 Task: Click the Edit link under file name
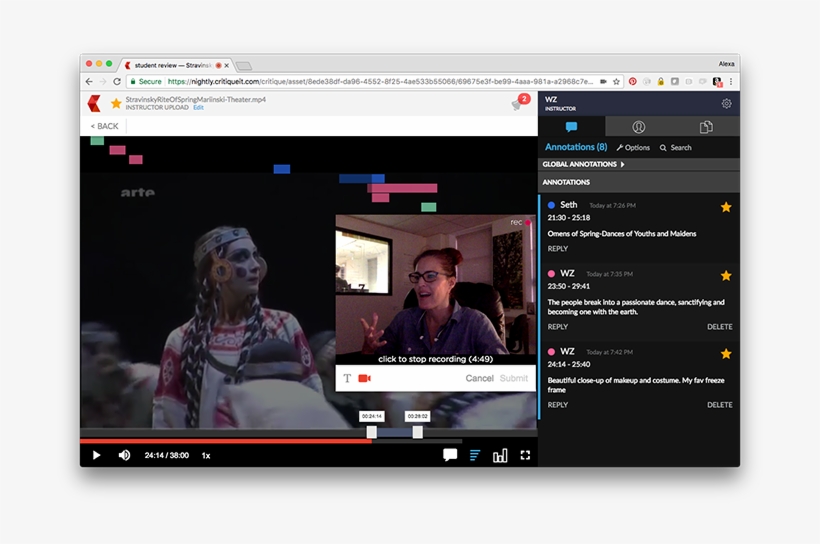click(x=198, y=108)
